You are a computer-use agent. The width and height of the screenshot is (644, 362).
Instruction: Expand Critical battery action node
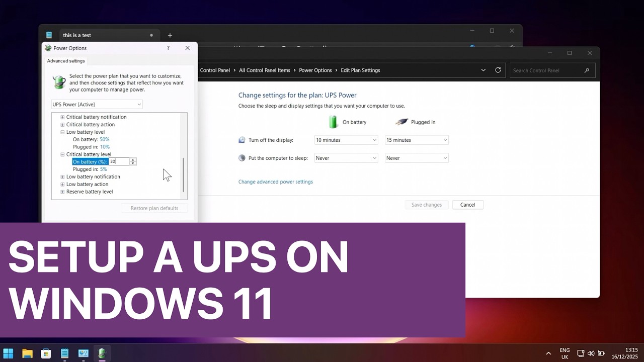tap(62, 125)
